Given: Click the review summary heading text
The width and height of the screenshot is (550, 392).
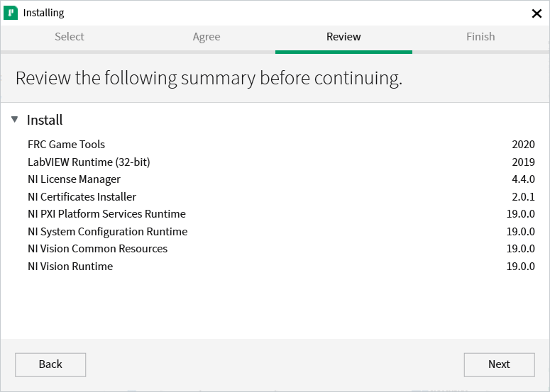Looking at the screenshot, I should pyautogui.click(x=209, y=78).
